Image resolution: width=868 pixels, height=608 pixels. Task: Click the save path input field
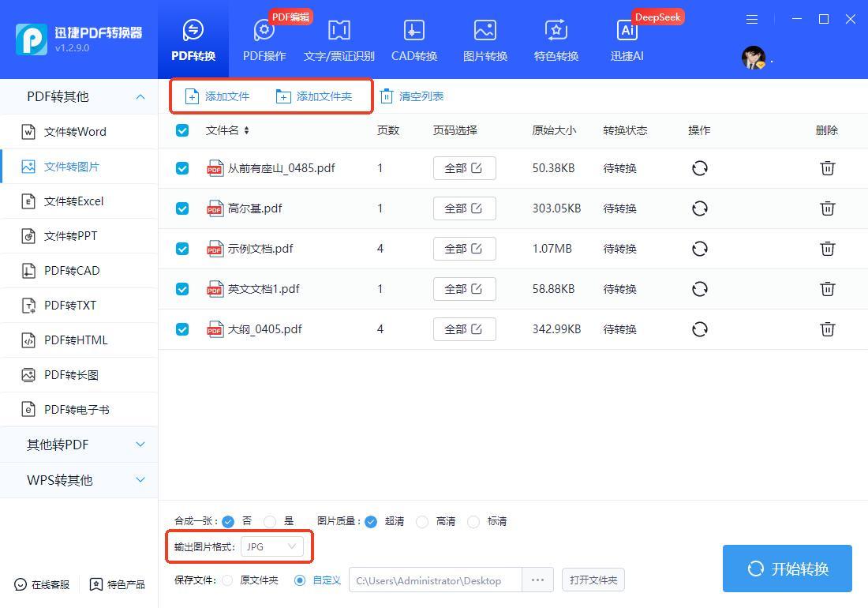click(434, 580)
